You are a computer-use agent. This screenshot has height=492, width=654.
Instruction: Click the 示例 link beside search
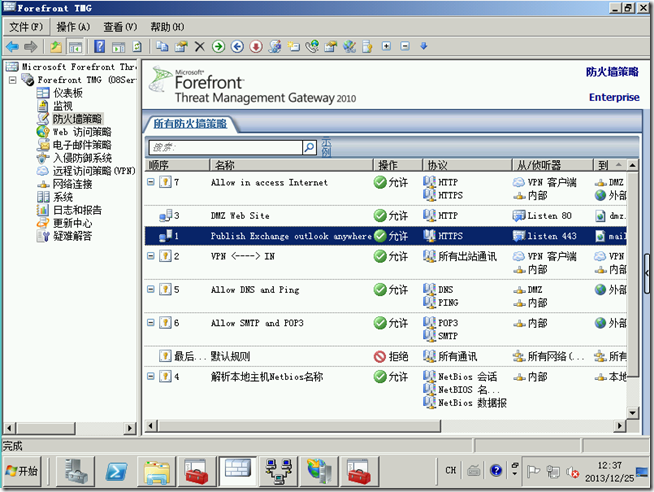pyautogui.click(x=326, y=147)
